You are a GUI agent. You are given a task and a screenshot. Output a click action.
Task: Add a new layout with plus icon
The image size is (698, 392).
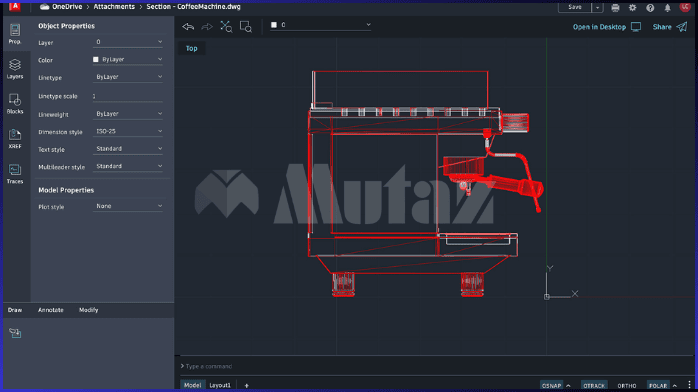(247, 385)
